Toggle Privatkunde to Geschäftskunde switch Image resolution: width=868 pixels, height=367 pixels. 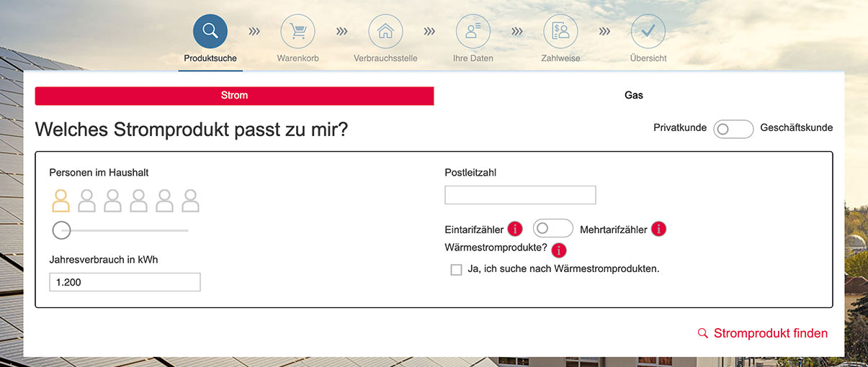[x=733, y=129]
